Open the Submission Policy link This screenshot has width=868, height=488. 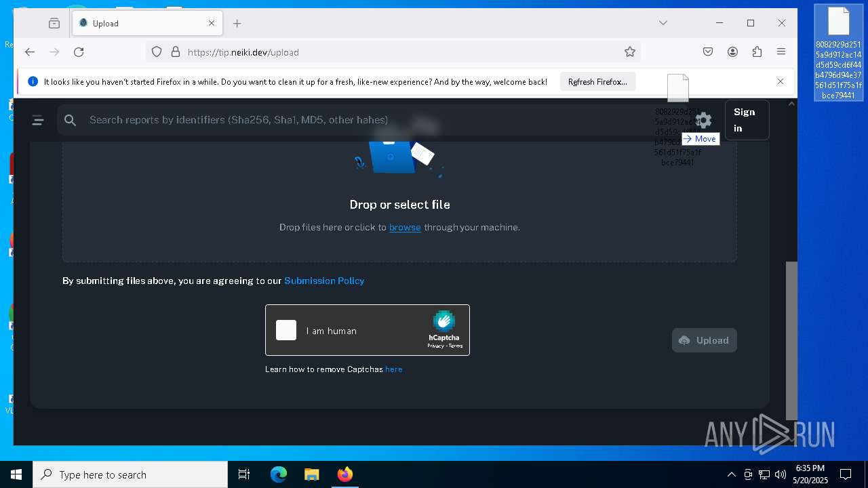click(x=324, y=281)
